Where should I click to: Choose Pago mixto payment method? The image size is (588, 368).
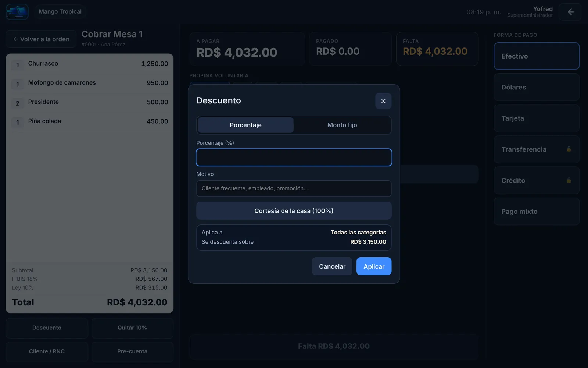537,212
